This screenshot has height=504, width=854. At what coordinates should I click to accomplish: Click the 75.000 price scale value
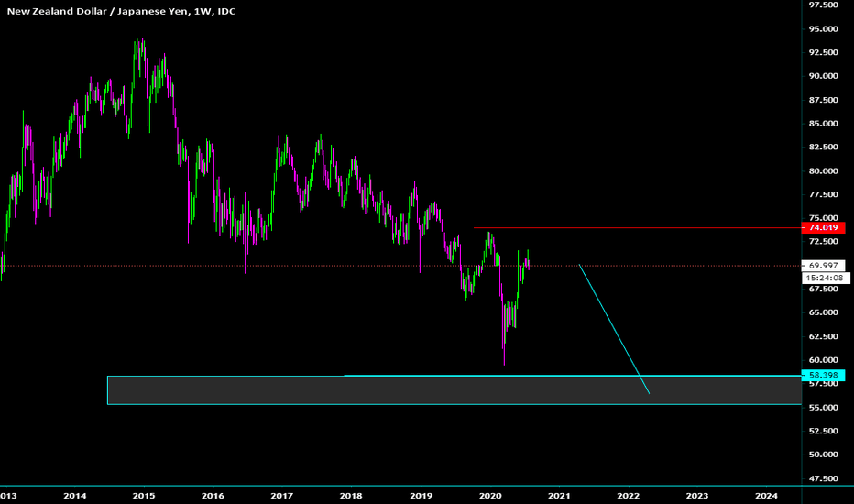point(823,218)
